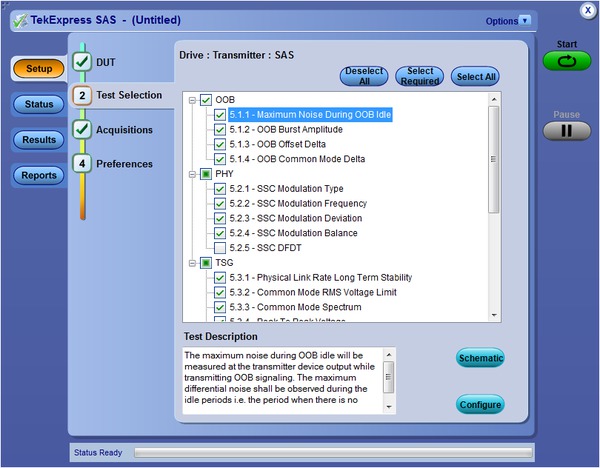Open the Reports panel
The width and height of the screenshot is (600, 468).
[39, 175]
